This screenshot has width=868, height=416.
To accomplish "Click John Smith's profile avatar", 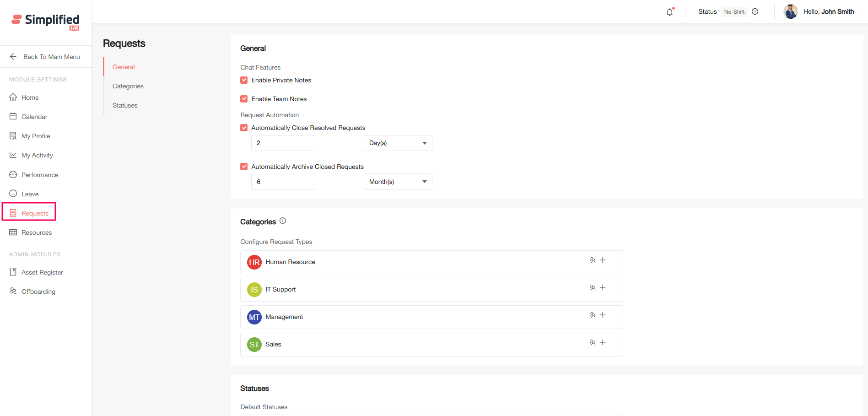I will (x=790, y=12).
